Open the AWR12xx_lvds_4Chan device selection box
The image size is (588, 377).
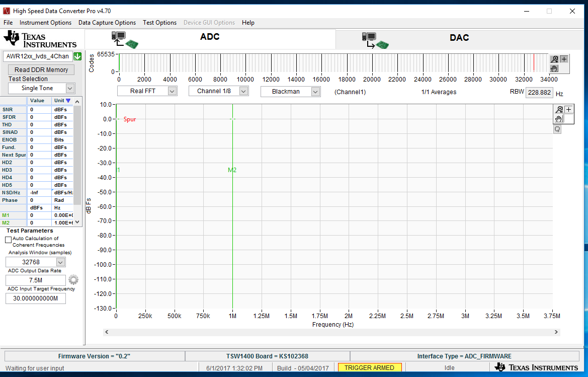coord(38,56)
